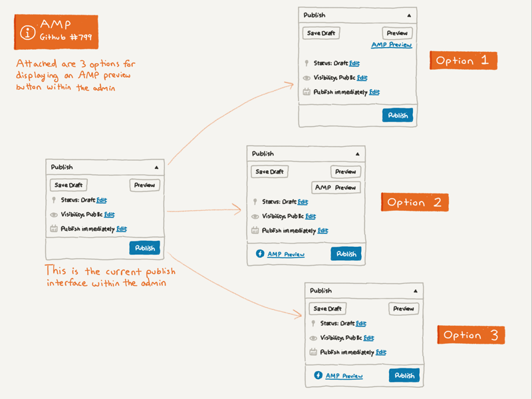Click the orange Option 1 label
This screenshot has height=399, width=532.
point(464,61)
